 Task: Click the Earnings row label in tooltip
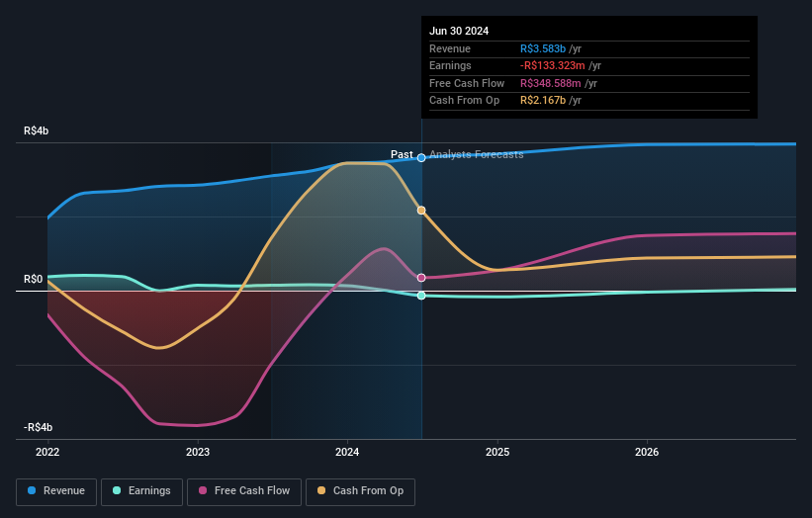[x=450, y=65]
